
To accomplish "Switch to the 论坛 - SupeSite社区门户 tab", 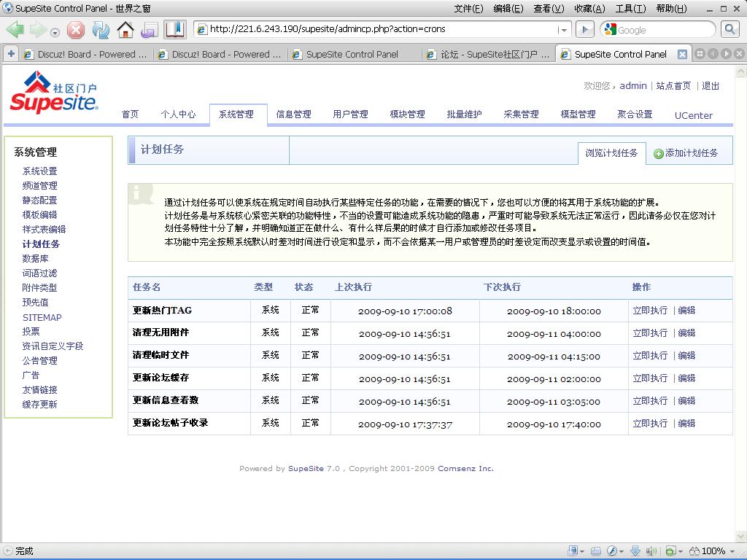I will 489,54.
